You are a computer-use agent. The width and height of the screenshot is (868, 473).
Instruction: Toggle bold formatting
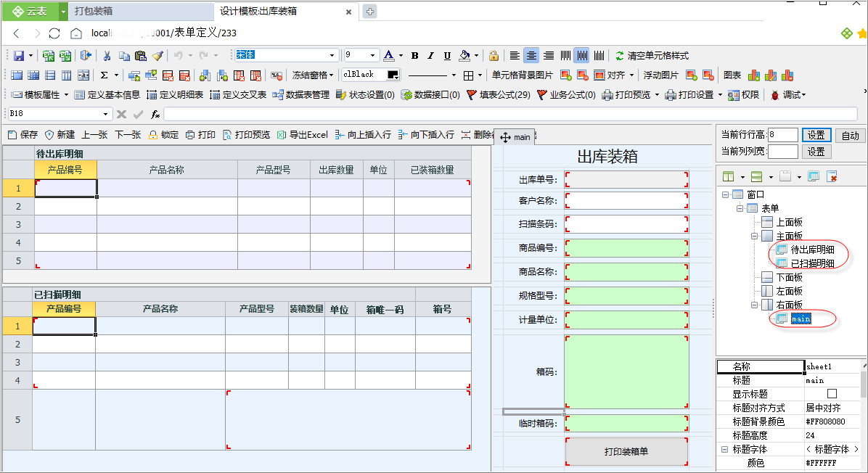click(x=414, y=55)
